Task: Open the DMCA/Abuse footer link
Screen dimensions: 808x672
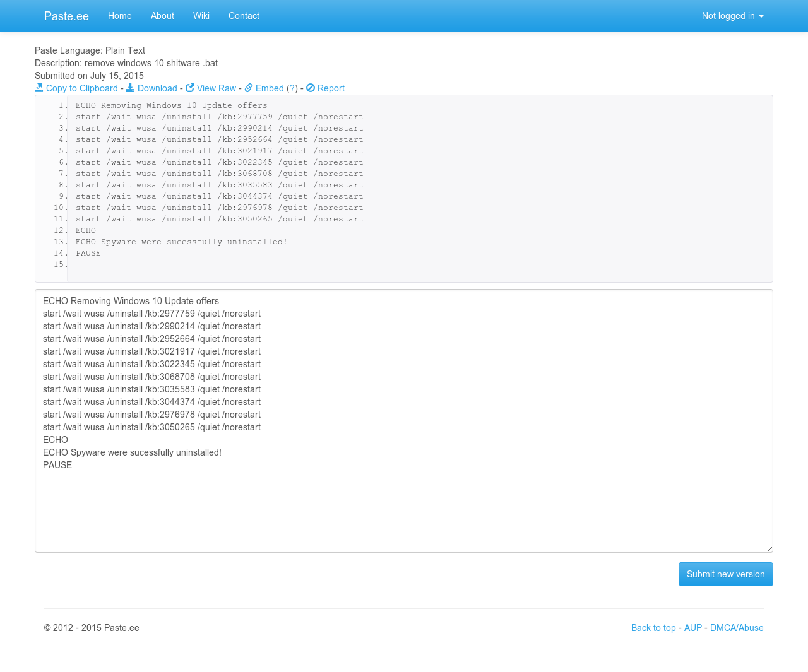Action: 737,628
